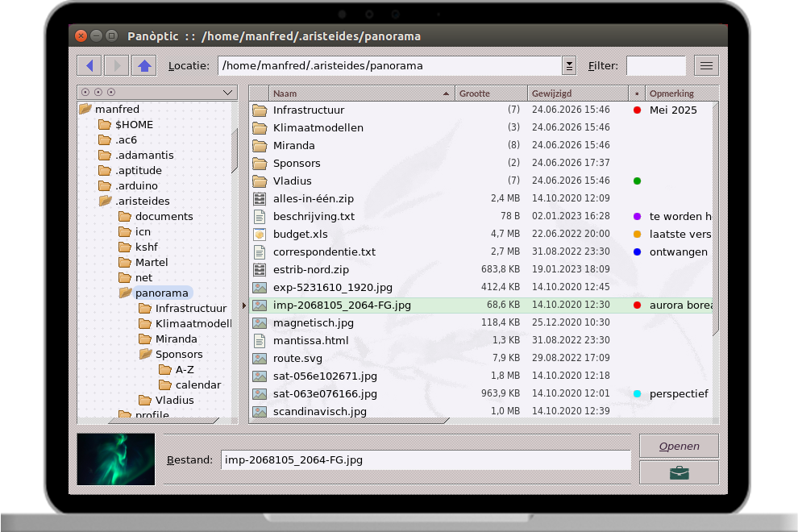Select .arduino folder in tree
798x532 pixels.
tap(136, 186)
